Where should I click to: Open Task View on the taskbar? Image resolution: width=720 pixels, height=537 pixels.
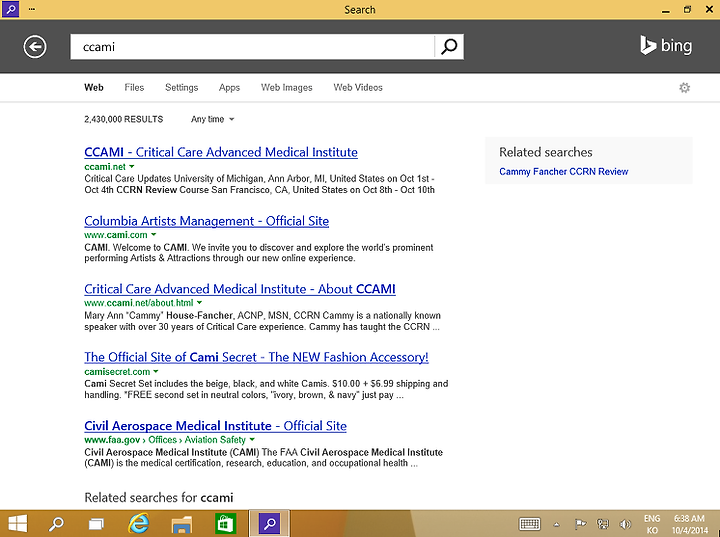(96, 524)
